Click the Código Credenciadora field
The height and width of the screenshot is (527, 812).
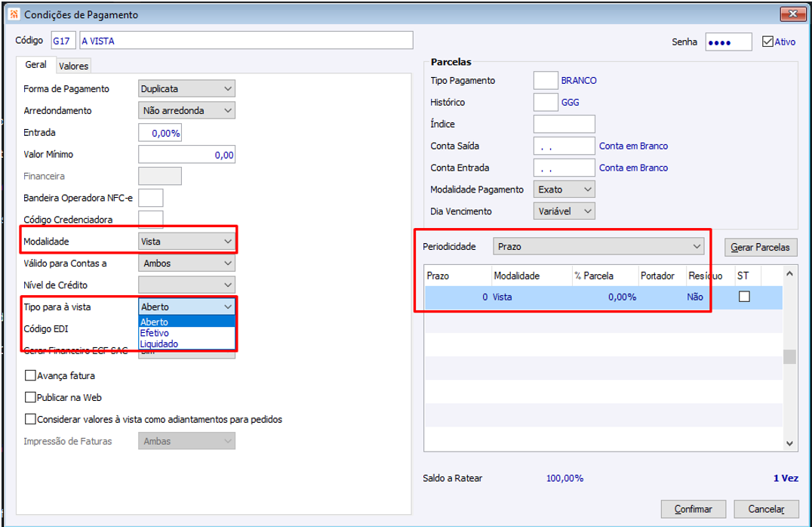151,219
